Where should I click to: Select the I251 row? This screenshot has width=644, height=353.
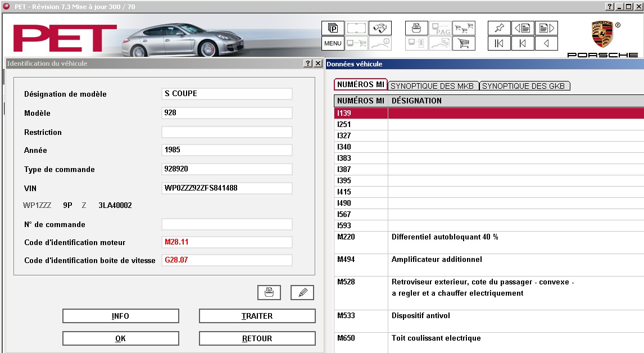pos(489,125)
